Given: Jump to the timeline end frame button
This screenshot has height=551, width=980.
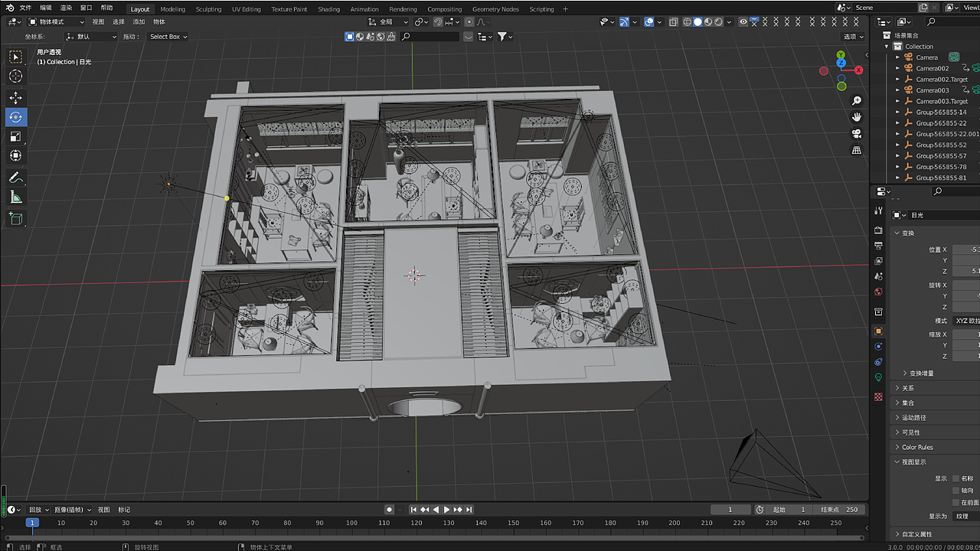Looking at the screenshot, I should click(469, 510).
